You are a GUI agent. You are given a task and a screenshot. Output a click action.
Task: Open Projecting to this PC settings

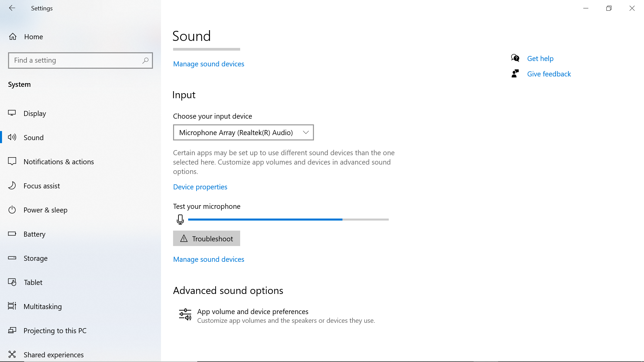(80, 330)
